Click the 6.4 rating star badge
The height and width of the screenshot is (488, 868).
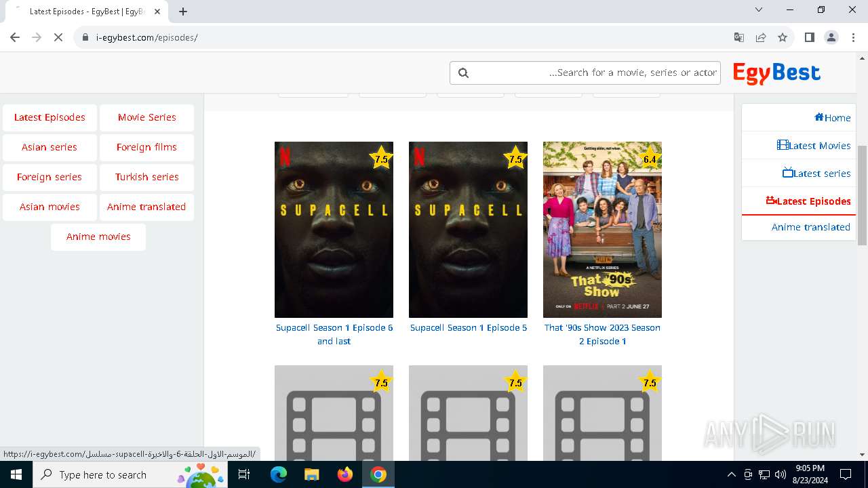[649, 159]
